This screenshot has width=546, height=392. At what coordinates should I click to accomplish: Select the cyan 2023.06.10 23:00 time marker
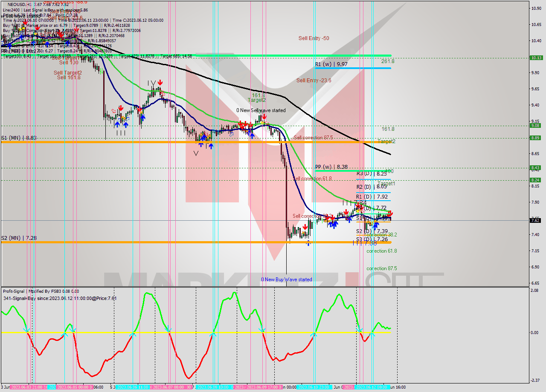tap(314, 387)
